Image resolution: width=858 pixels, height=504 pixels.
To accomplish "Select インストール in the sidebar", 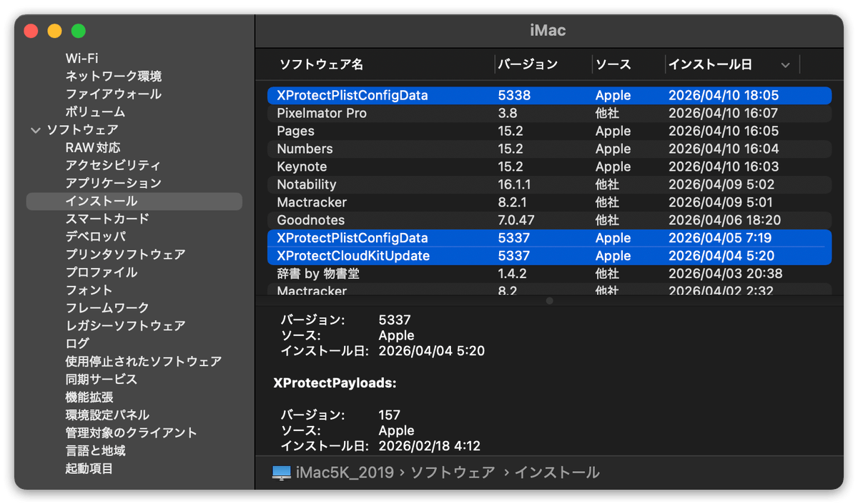I will (134, 202).
